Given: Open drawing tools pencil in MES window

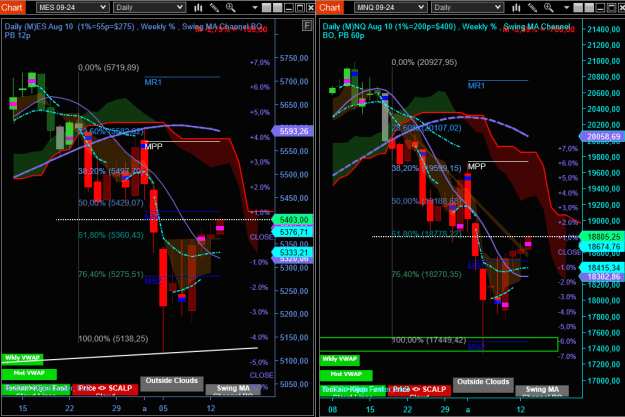Looking at the screenshot, I should (x=214, y=7).
